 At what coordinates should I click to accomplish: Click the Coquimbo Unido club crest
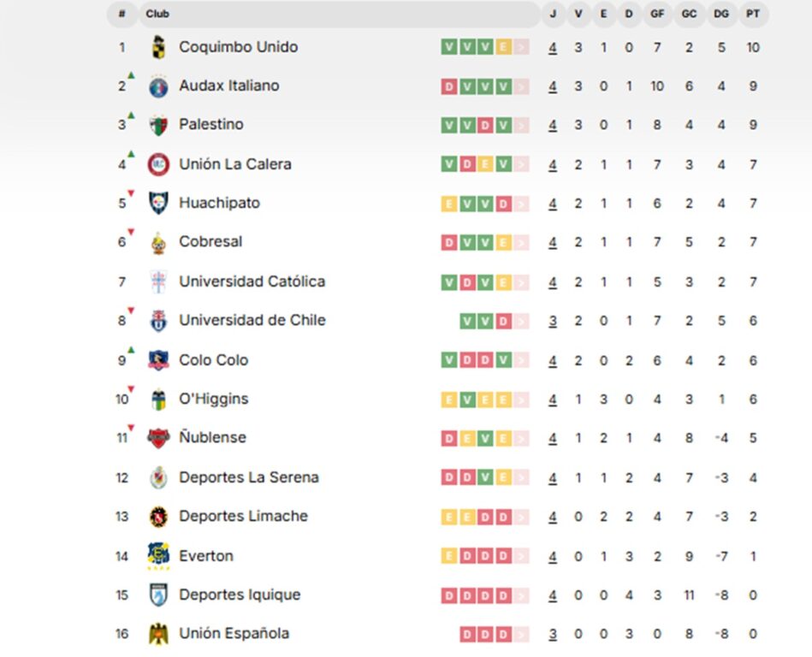tap(158, 47)
